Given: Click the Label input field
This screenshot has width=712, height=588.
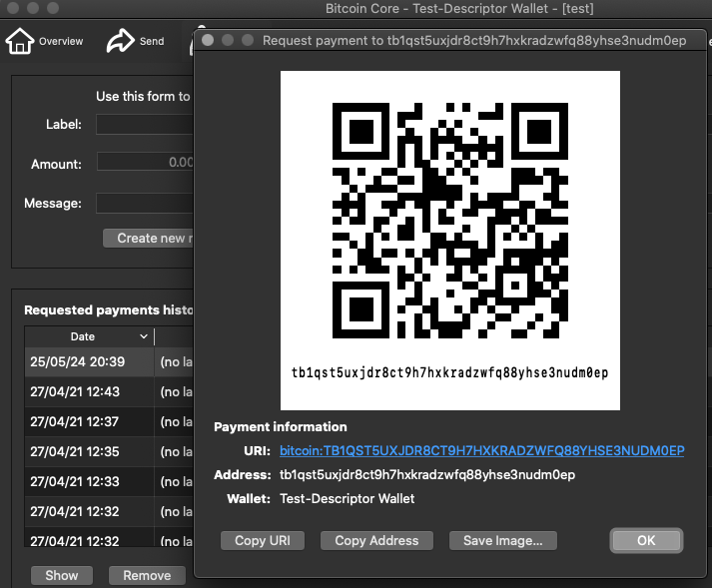Looking at the screenshot, I should 145,125.
